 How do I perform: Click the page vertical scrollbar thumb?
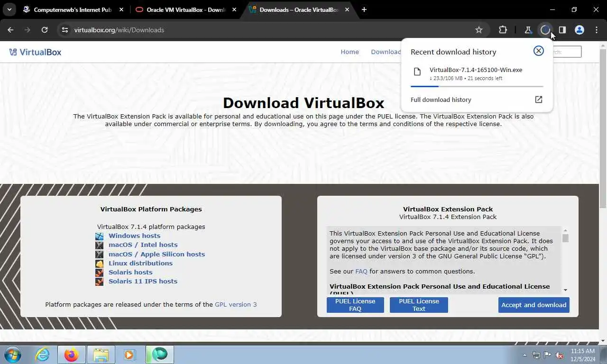[603, 128]
